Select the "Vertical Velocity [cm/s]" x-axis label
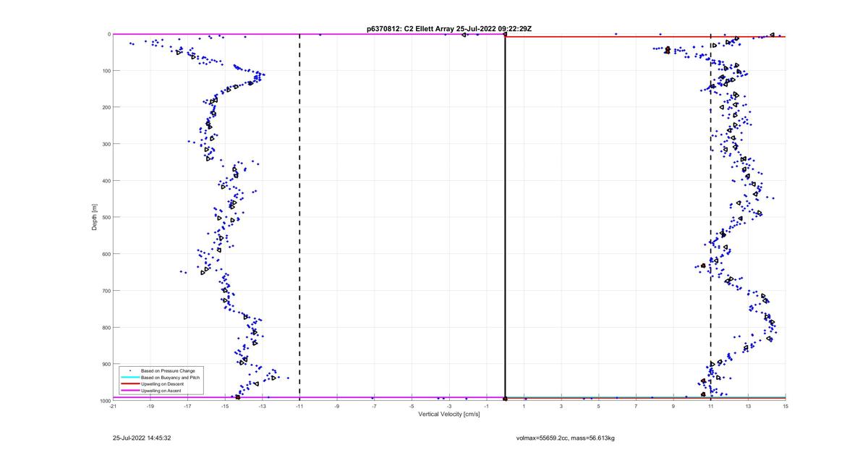 tap(448, 415)
